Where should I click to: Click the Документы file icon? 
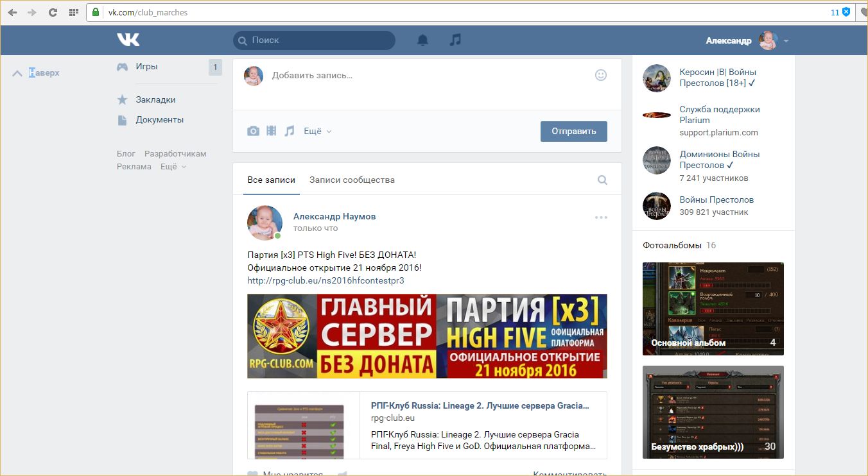[x=122, y=120]
